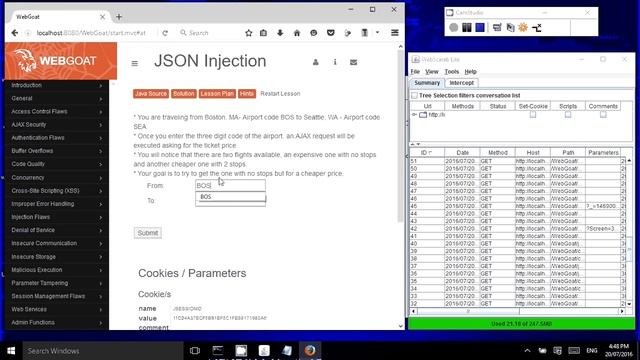This screenshot has height=360, width=640.
Task: Expand the Web Services section
Action: (57, 309)
